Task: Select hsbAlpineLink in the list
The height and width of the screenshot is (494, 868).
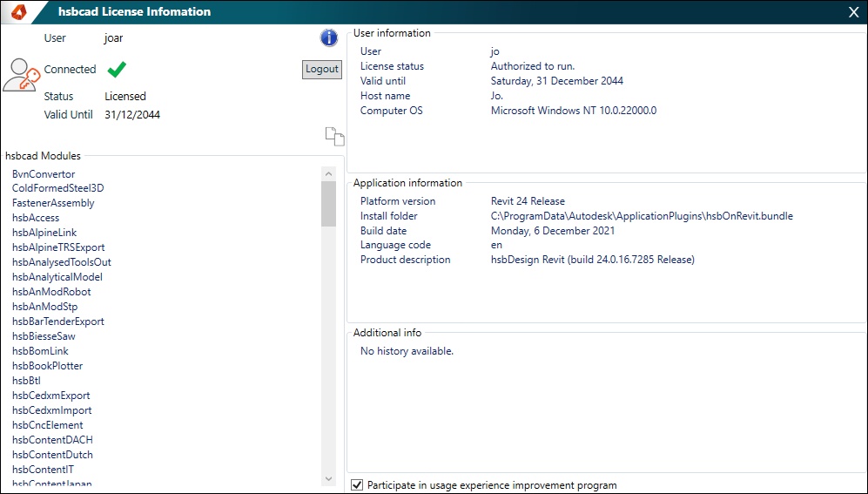Action: click(44, 233)
